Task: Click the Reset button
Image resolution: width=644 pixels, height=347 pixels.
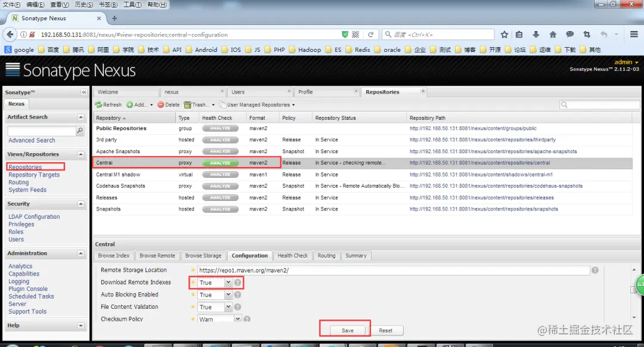Action: click(385, 330)
